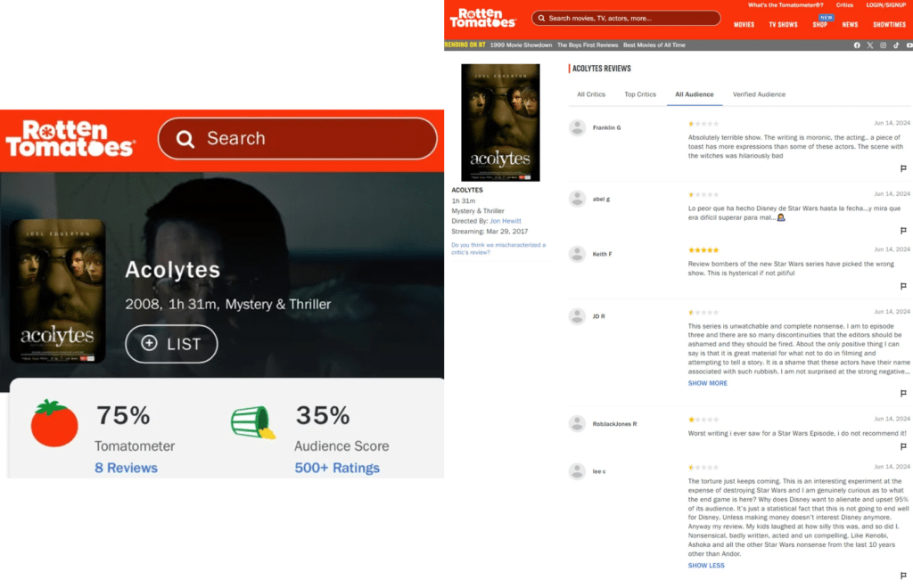Select the All Audience tab
The height and width of the screenshot is (588, 913).
[x=694, y=94]
